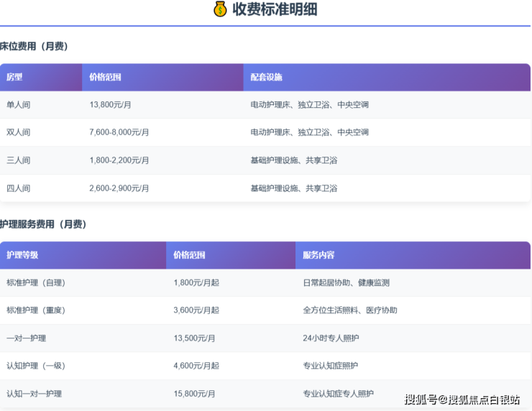Screen dimensions: 532x411
Task: Click the 3,600元/月起 price cell
Action: (196, 310)
